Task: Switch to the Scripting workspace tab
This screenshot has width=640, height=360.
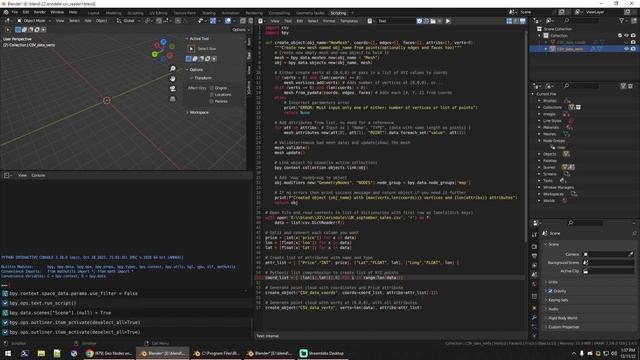Action: tap(338, 13)
